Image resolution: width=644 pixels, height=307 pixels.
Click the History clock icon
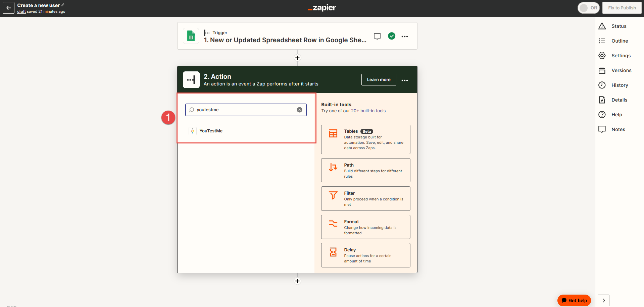(x=602, y=85)
